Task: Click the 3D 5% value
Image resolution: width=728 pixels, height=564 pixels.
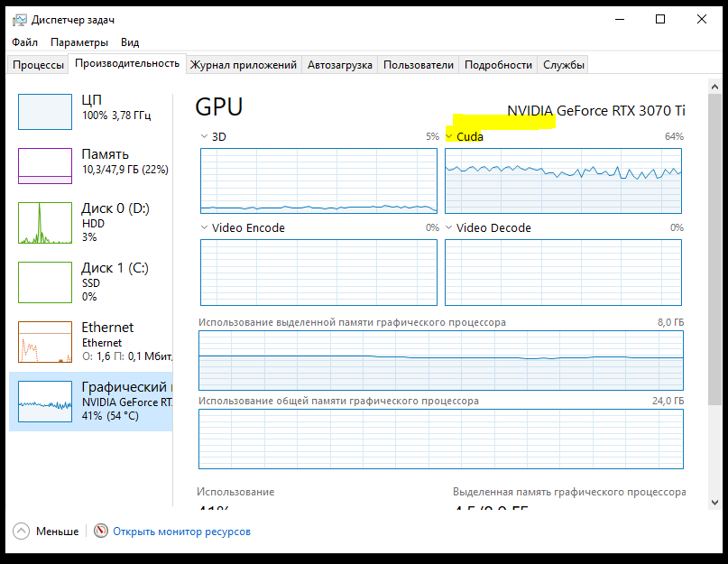Action: point(432,136)
